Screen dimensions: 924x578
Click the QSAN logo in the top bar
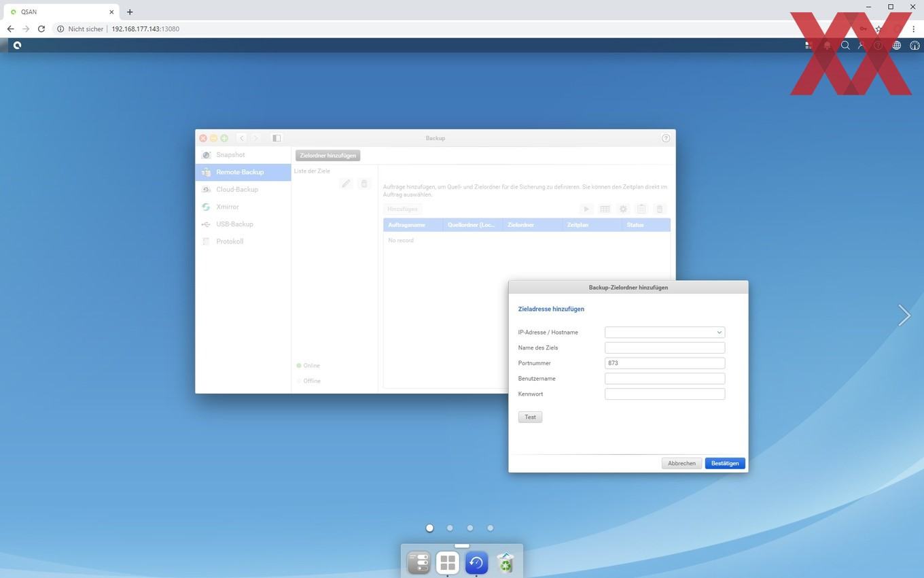[x=17, y=46]
